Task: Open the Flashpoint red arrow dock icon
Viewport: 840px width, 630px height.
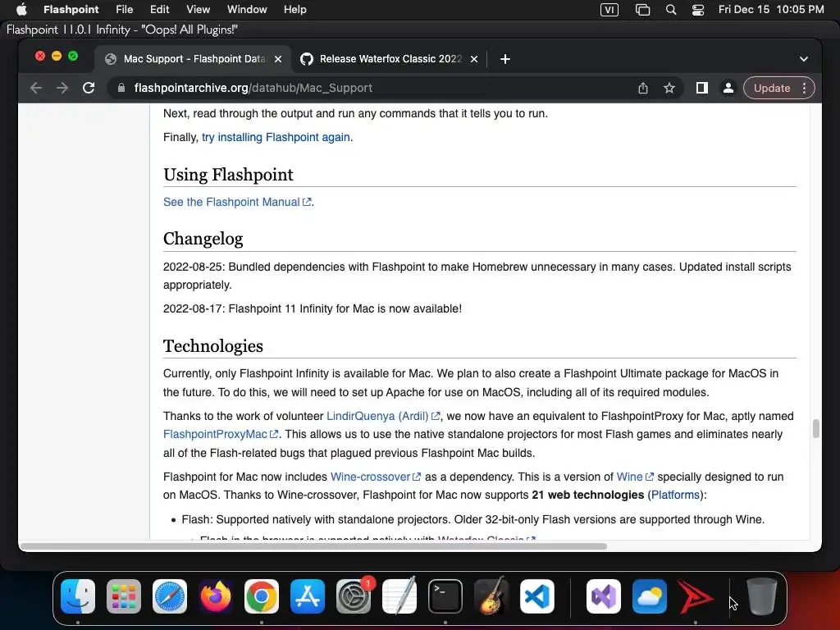Action: [696, 596]
